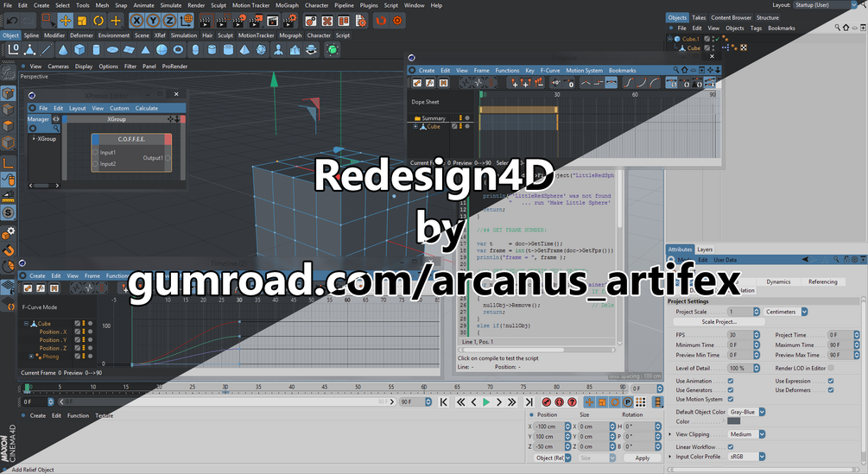Add a Cube primitive from object shelf
Image resolution: width=868 pixels, height=474 pixels.
click(x=79, y=50)
